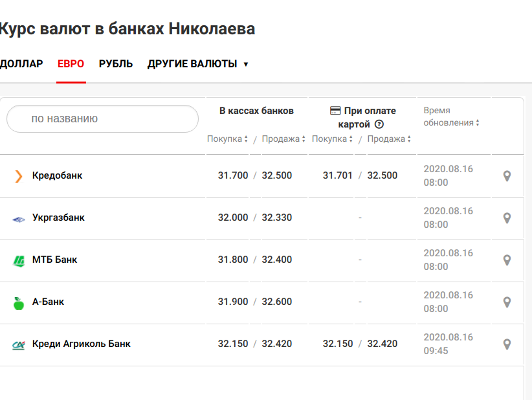This screenshot has height=400, width=532.
Task: Click МТБ Банк cash sell rate 32.400
Action: (x=277, y=260)
